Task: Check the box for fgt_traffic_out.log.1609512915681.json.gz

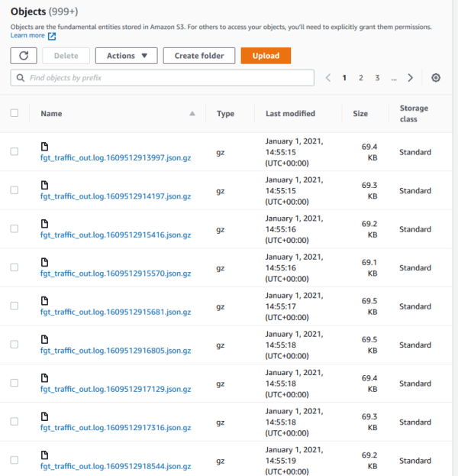Action: pyautogui.click(x=15, y=306)
